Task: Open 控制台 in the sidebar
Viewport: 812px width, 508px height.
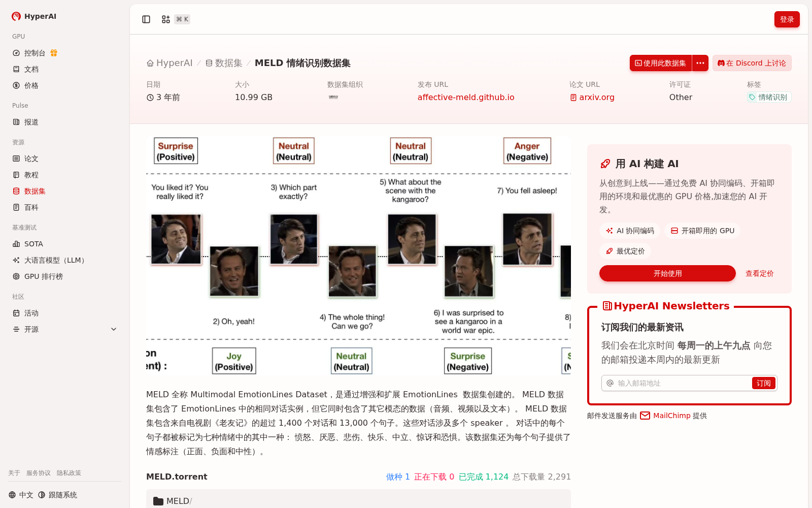Action: [x=35, y=53]
